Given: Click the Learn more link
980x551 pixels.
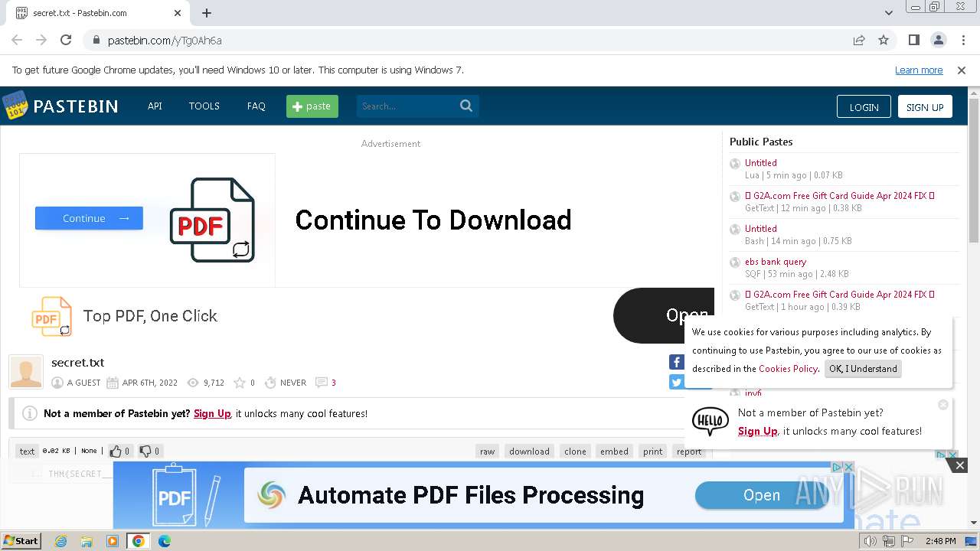Looking at the screenshot, I should click(919, 70).
